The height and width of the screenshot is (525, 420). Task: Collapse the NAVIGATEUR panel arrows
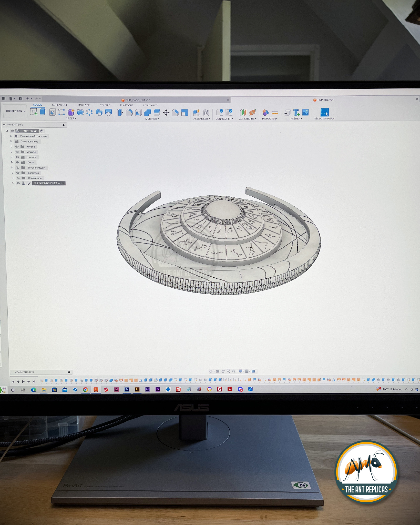(x=4, y=125)
